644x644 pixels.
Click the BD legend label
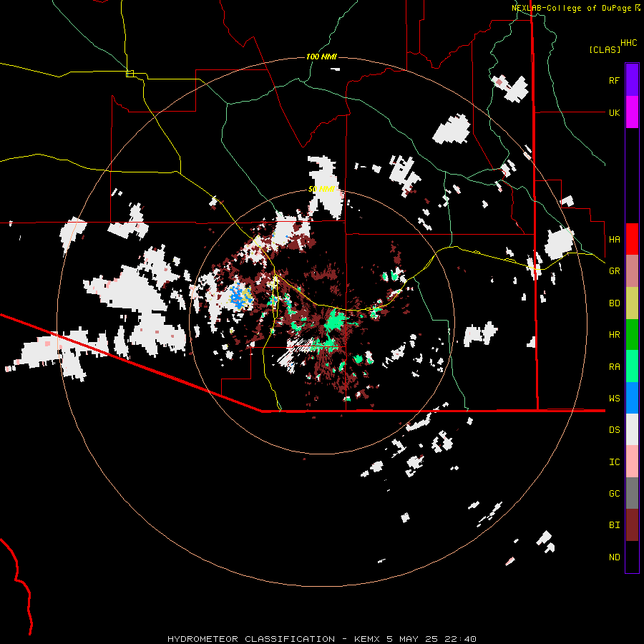614,303
